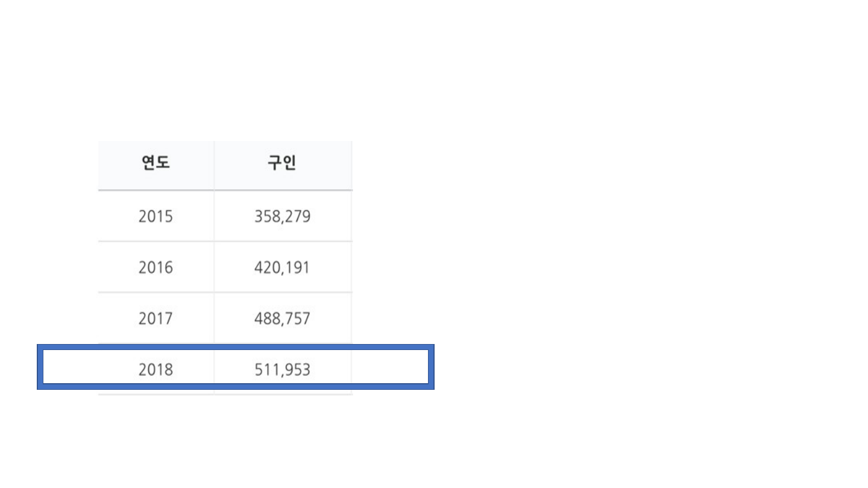Screen dimensions: 868x488
Task: Click the 연도 column header
Action: coord(156,163)
